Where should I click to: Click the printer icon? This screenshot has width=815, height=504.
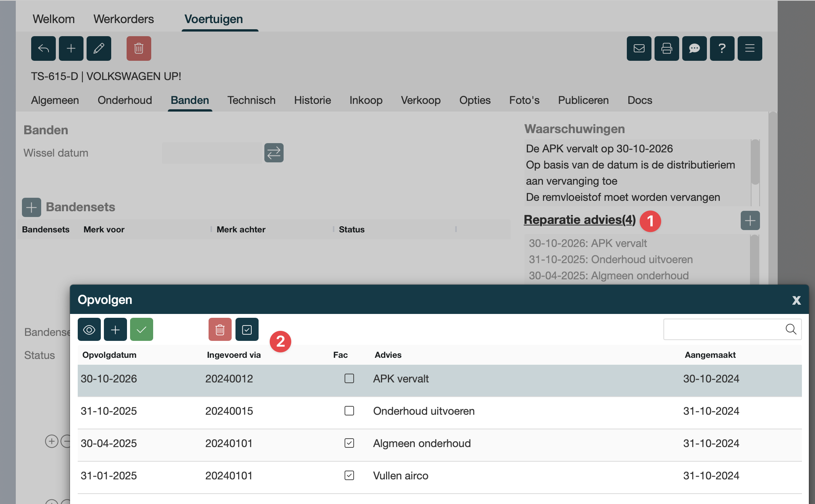tap(666, 48)
